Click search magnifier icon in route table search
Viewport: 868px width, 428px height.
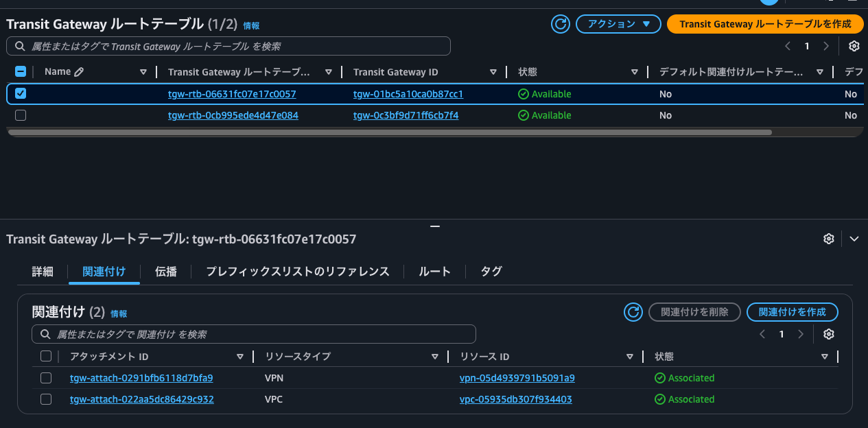click(x=20, y=46)
